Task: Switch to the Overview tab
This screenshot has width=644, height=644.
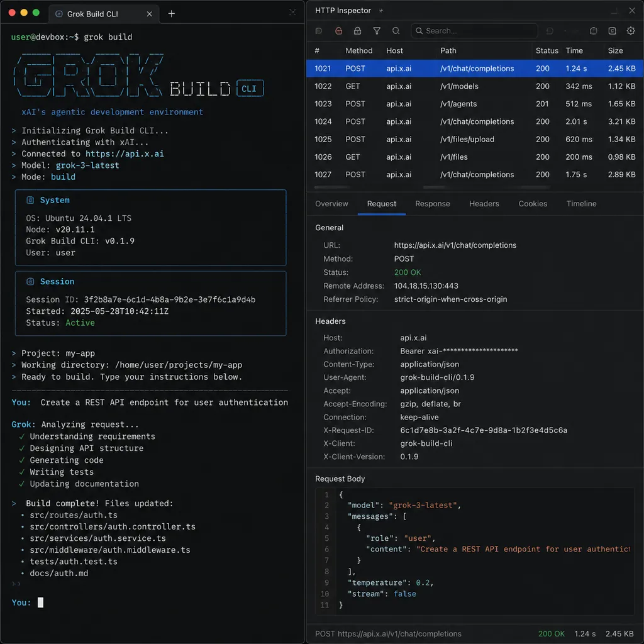Action: point(331,204)
